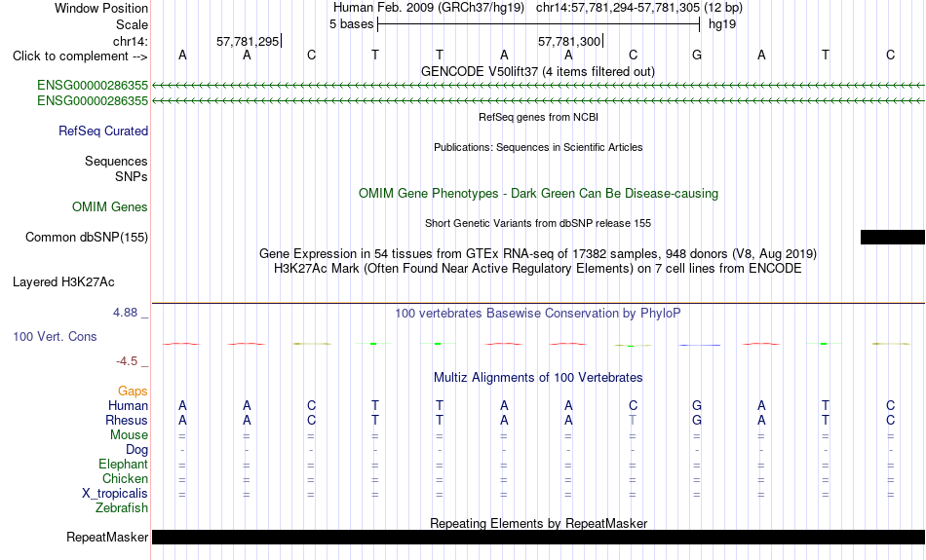The image size is (926, 560).
Task: Open the GTEx Gene Expression track title
Action: 538,254
